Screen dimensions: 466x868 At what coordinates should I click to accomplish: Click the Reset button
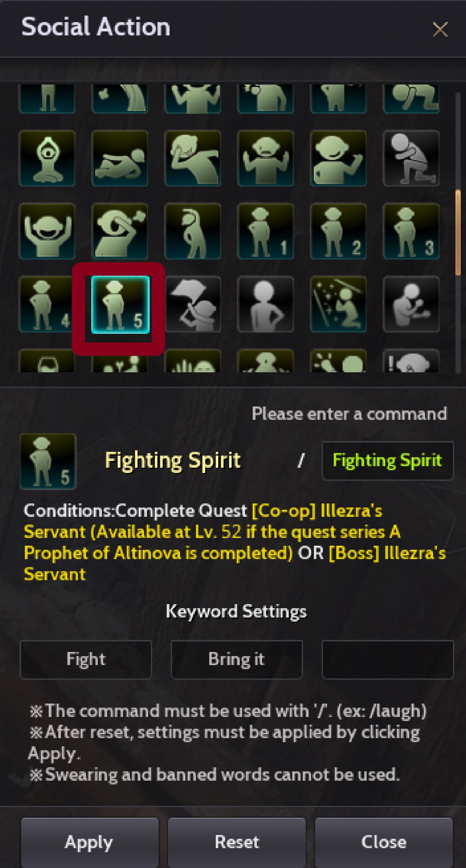click(237, 842)
